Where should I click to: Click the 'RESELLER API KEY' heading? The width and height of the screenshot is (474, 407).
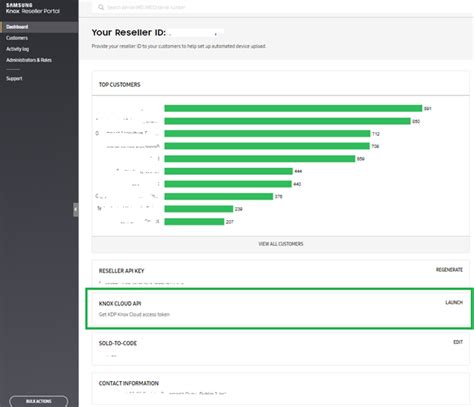coord(121,271)
